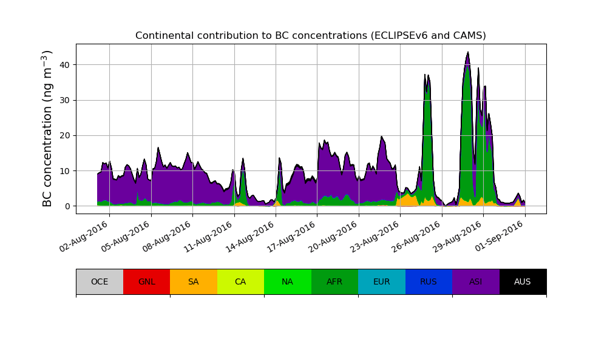
Task: Click the y-axis tick value 20
Action: 65,136
